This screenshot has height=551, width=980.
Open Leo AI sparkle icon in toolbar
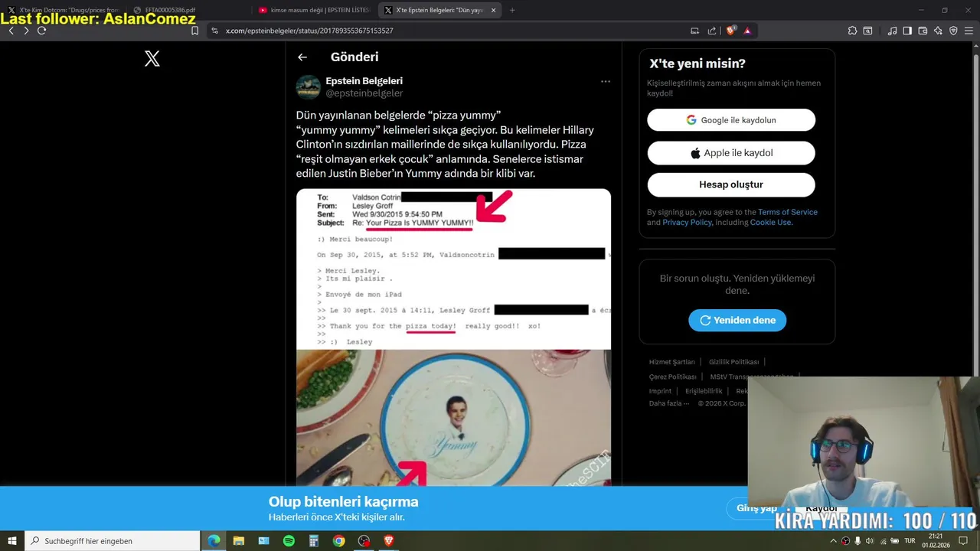coord(939,31)
